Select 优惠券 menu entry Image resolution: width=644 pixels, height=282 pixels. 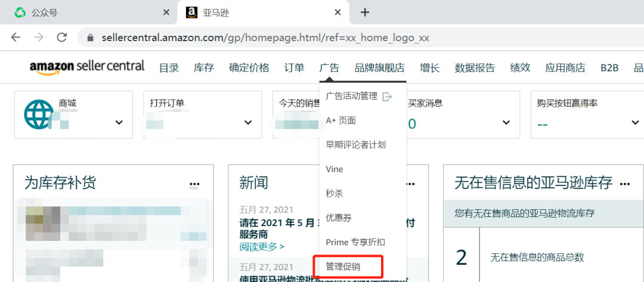[x=339, y=218]
